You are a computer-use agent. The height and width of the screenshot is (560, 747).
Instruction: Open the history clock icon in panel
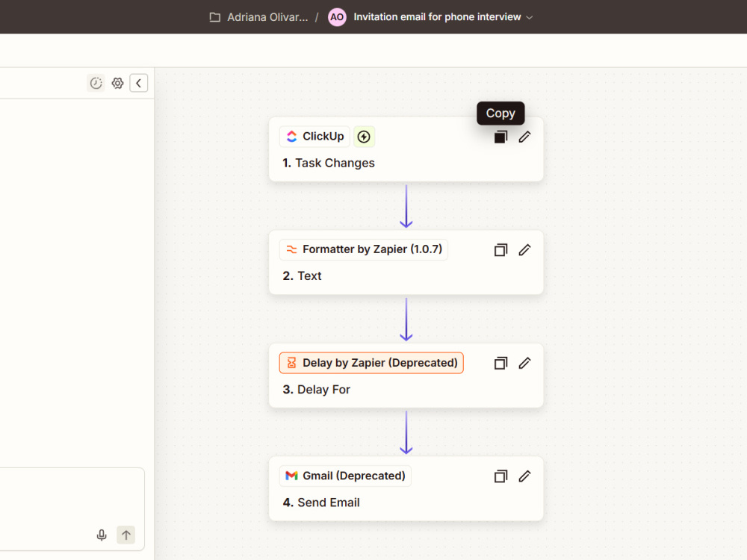(x=96, y=83)
